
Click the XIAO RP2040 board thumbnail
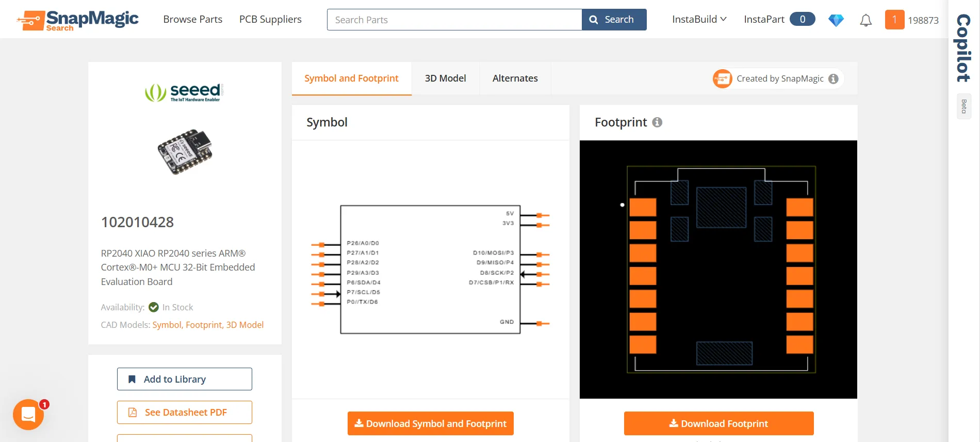[x=185, y=151]
